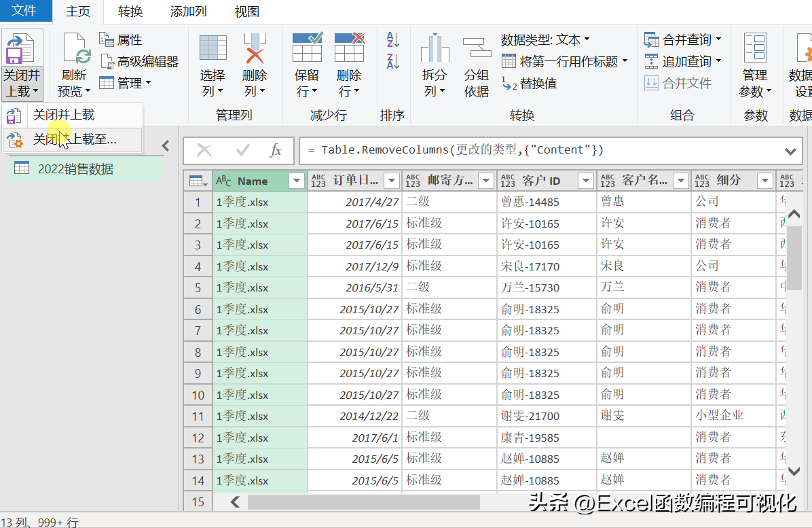
Task: Confirm the formula with the checkmark icon
Action: coord(242,151)
